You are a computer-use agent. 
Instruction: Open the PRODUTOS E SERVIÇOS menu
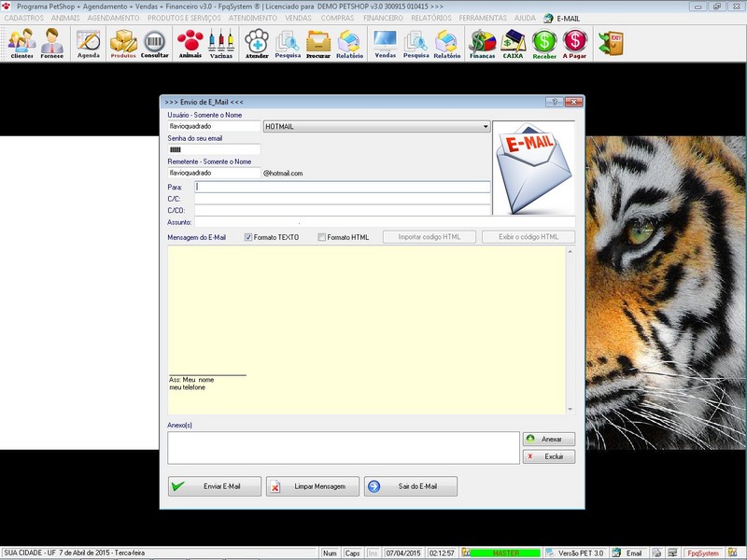coord(184,18)
